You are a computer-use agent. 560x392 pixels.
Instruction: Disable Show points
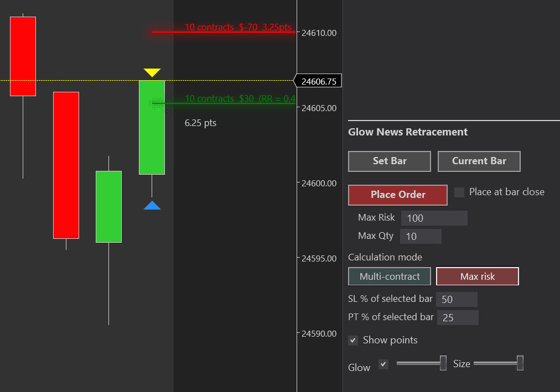click(x=353, y=340)
